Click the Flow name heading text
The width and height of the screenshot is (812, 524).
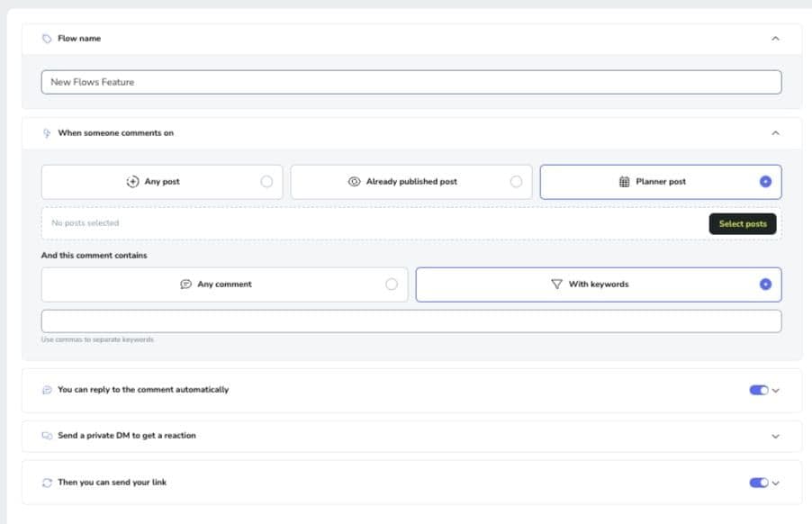tap(79, 39)
